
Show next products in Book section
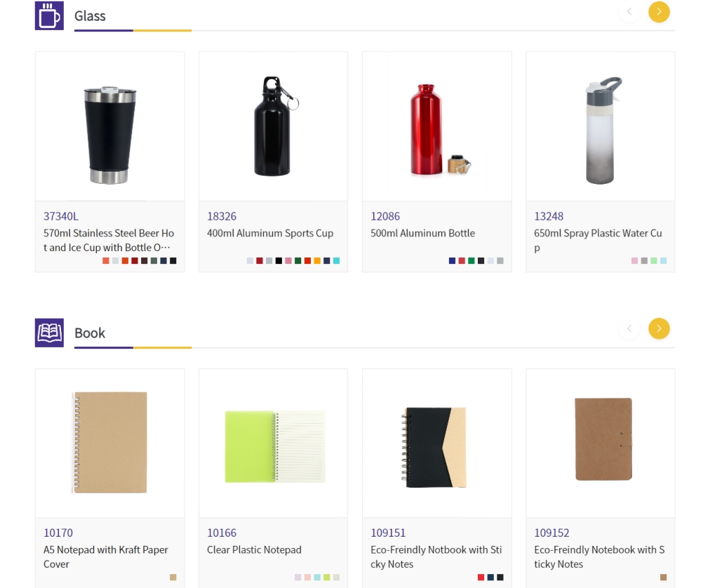click(658, 328)
